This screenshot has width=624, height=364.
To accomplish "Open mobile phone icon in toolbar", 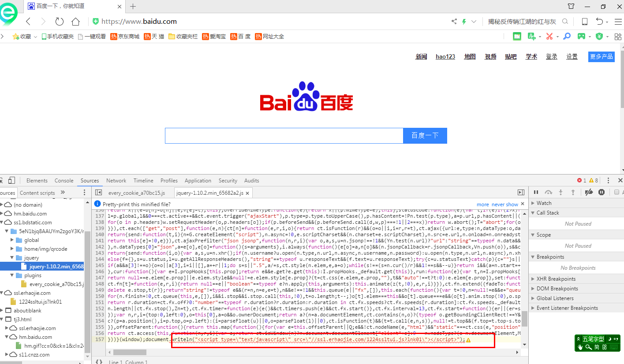I will coord(585,21).
